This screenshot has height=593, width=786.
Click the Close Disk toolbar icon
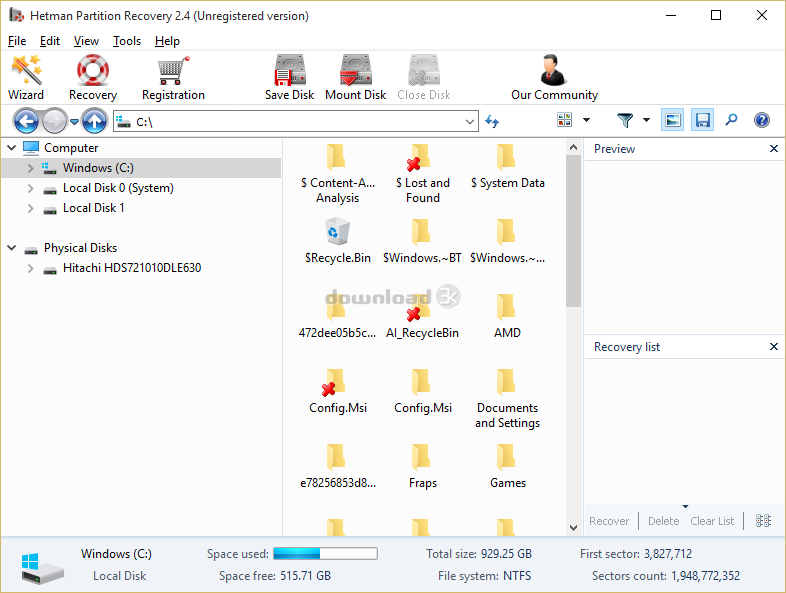424,70
